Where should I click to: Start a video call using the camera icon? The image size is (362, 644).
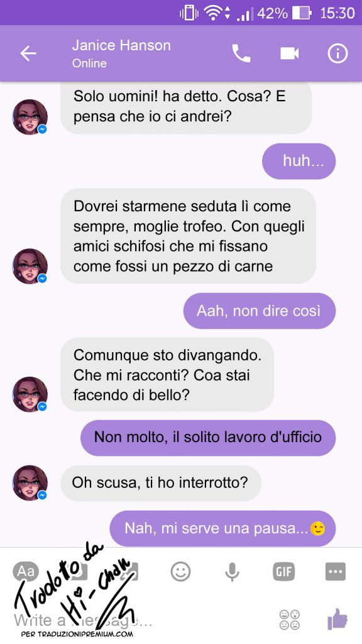tap(289, 53)
